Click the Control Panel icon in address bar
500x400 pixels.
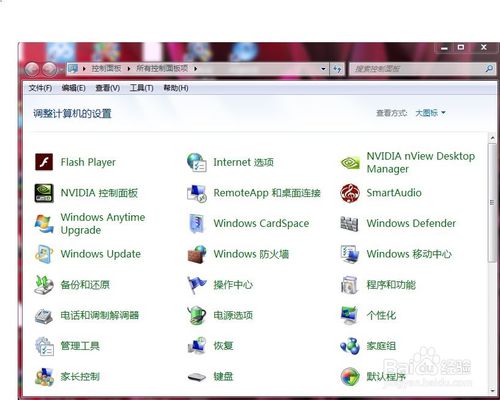tap(73, 69)
